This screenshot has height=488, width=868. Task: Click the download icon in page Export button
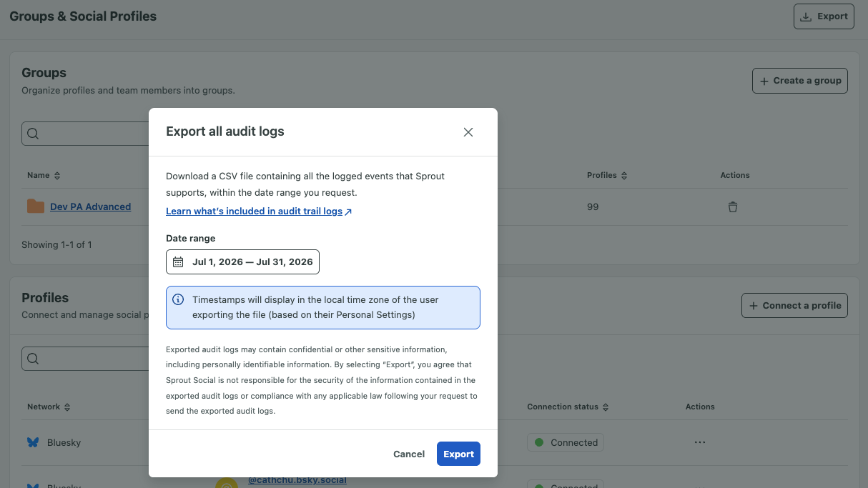pos(806,16)
